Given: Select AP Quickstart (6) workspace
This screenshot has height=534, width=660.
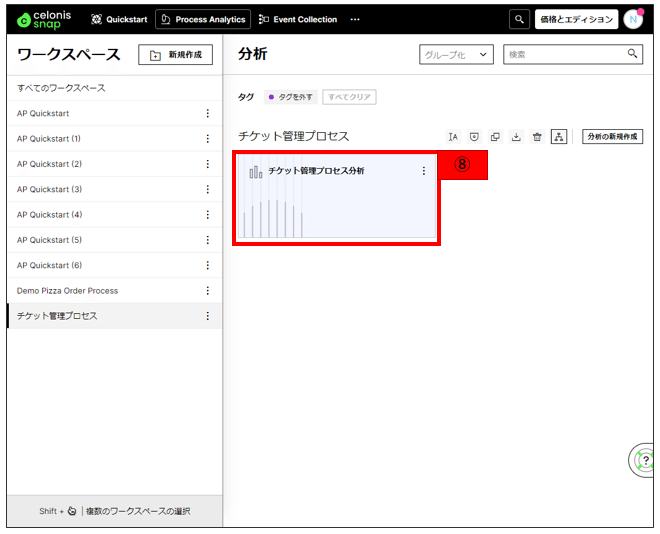Looking at the screenshot, I should click(x=114, y=265).
